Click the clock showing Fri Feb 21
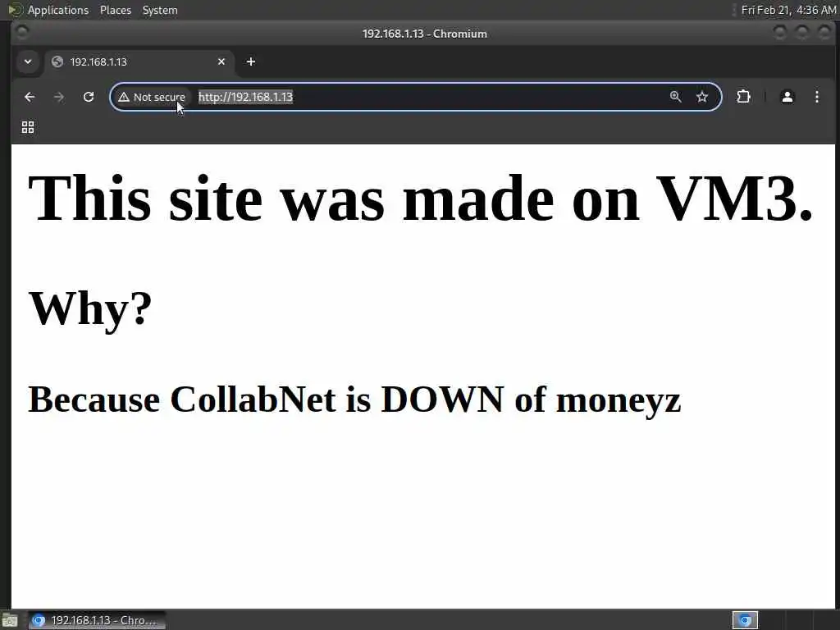The height and width of the screenshot is (630, 840). [x=788, y=10]
